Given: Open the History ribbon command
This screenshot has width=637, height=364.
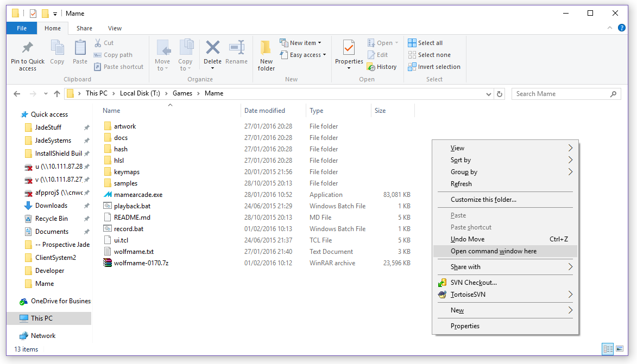Looking at the screenshot, I should pos(382,67).
